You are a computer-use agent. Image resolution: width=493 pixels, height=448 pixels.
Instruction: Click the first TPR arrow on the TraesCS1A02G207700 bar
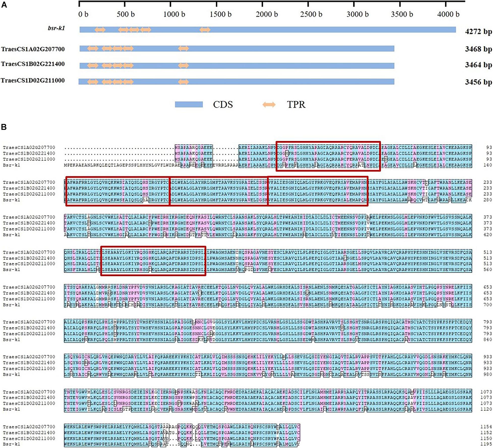[93, 48]
